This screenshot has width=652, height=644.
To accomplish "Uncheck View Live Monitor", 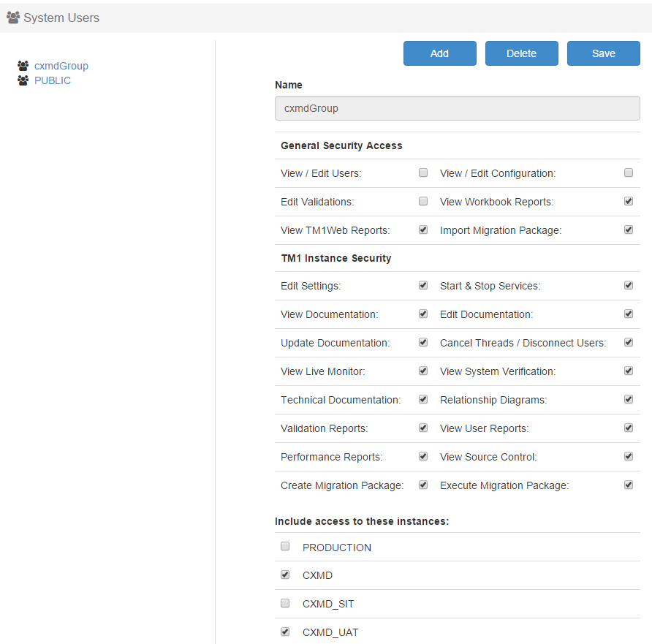I will click(x=423, y=371).
